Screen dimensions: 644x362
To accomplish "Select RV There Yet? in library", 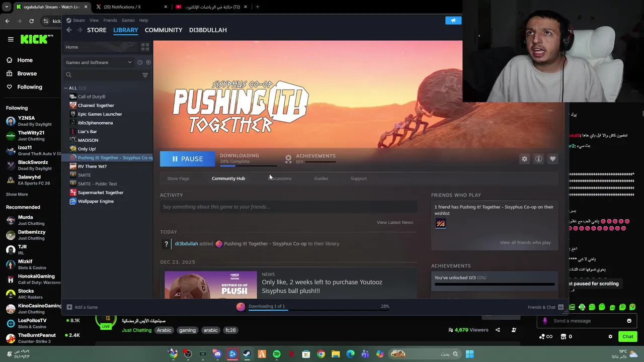I will (92, 166).
